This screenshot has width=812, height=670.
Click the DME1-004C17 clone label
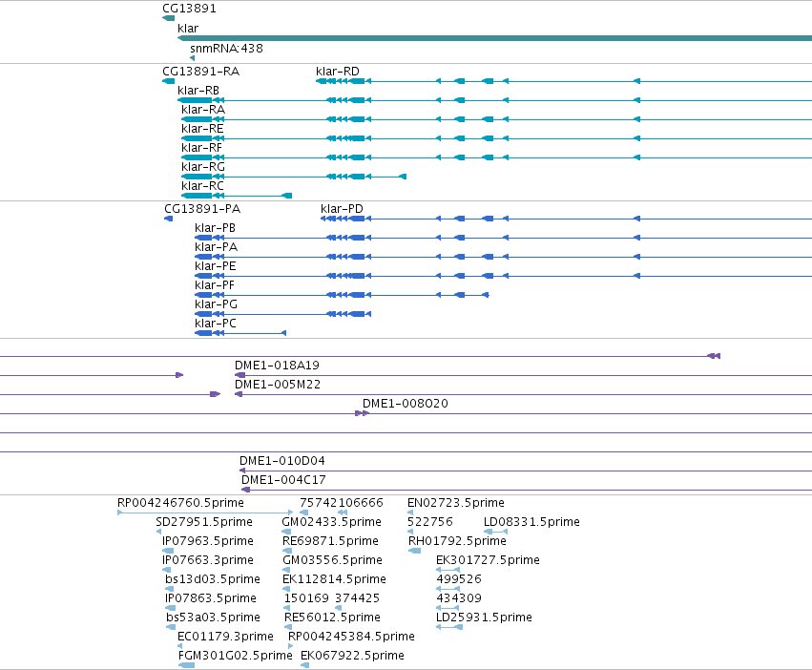[x=283, y=480]
